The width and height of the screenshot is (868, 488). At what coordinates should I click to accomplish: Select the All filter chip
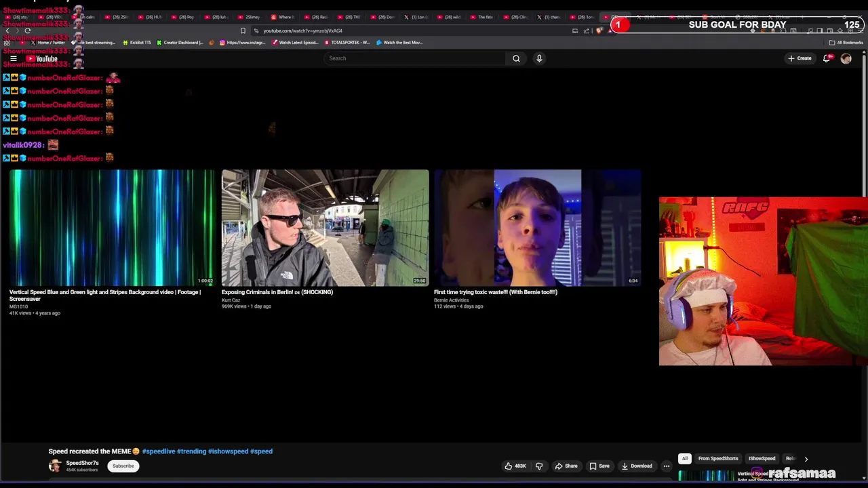685,459
